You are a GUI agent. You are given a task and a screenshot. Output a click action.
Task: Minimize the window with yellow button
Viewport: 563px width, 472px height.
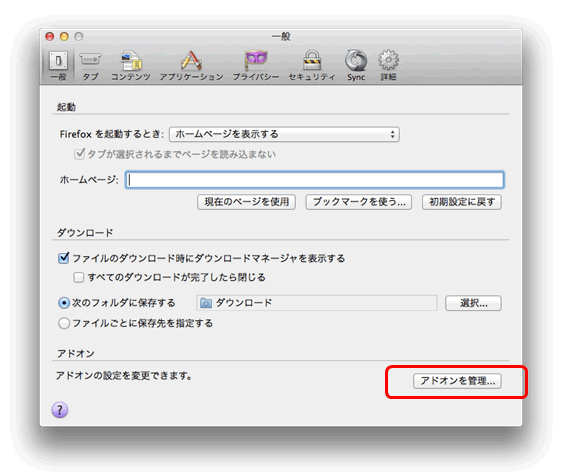point(64,37)
